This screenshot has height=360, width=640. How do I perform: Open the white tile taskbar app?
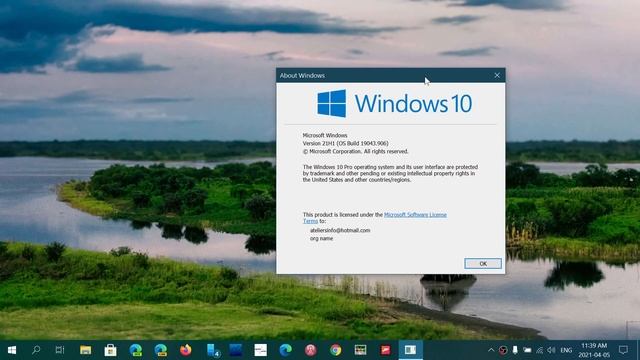point(260,350)
